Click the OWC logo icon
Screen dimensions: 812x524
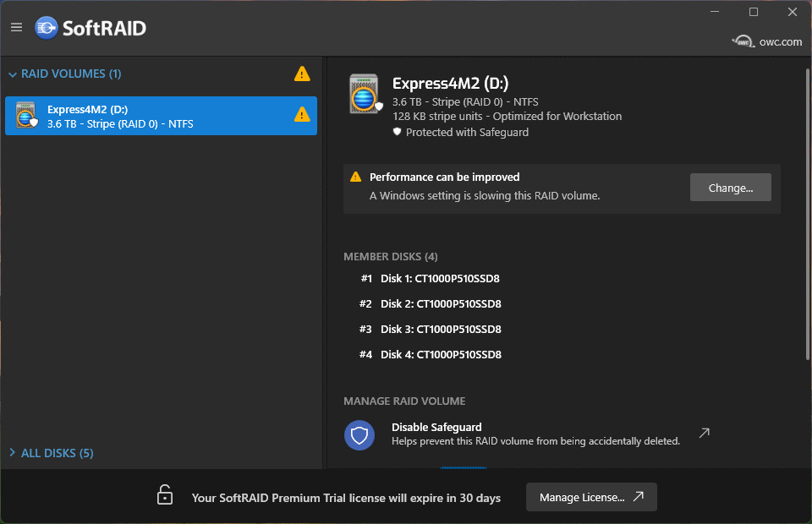tap(743, 41)
